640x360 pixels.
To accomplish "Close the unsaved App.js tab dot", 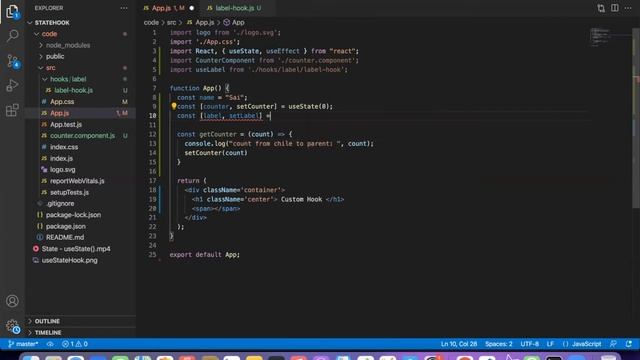I will point(191,8).
